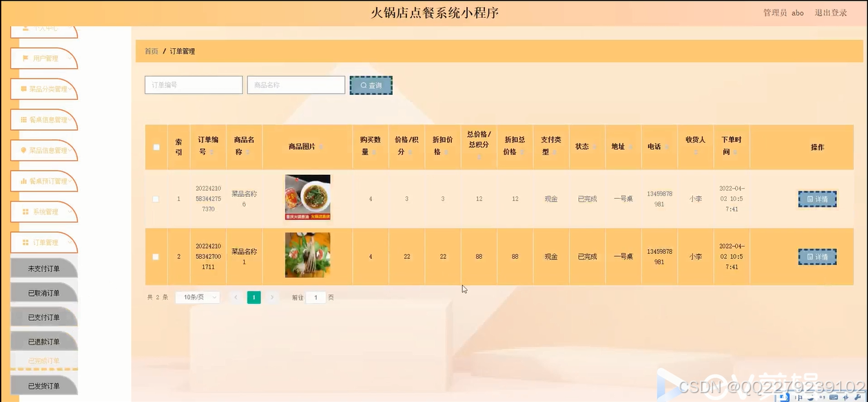Viewport: 868px width, 402px height.
Task: Click 退出登录 at the top right
Action: coord(831,12)
